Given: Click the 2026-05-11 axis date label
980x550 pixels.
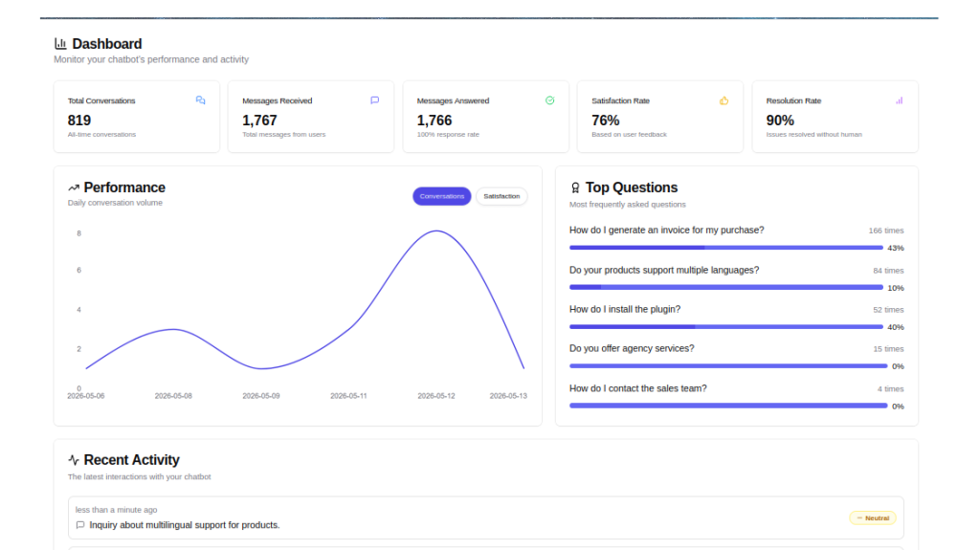Looking at the screenshot, I should pyautogui.click(x=348, y=396).
